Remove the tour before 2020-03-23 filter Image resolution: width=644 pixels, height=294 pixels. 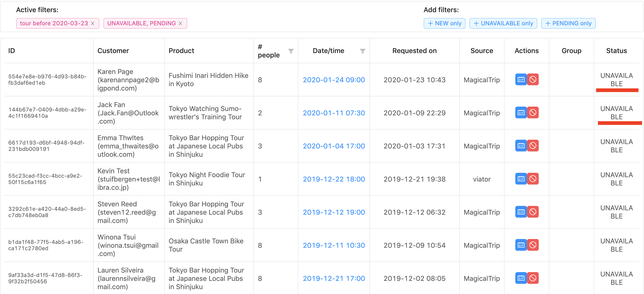coord(93,23)
